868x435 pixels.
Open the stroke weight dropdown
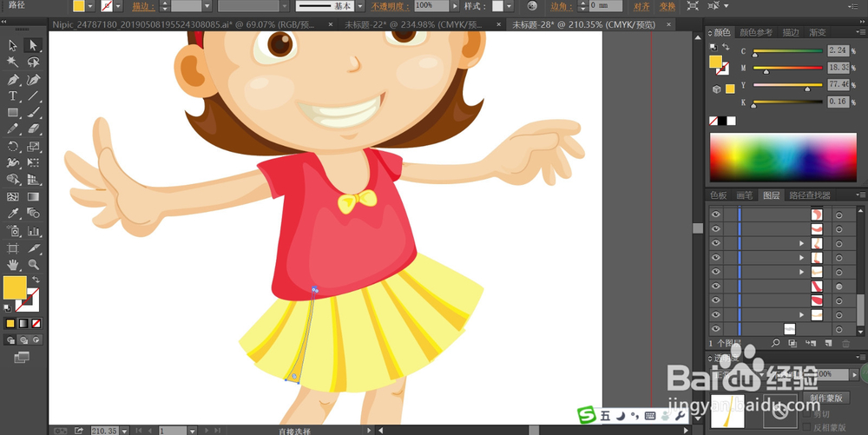207,6
